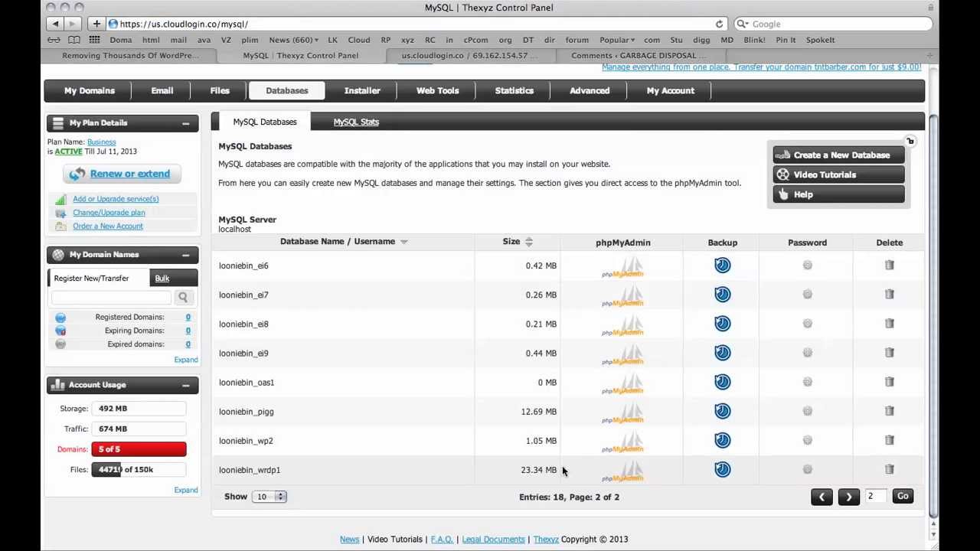Viewport: 980px width, 551px height.
Task: Back up the looniebin_wrdp1 database
Action: coord(722,469)
